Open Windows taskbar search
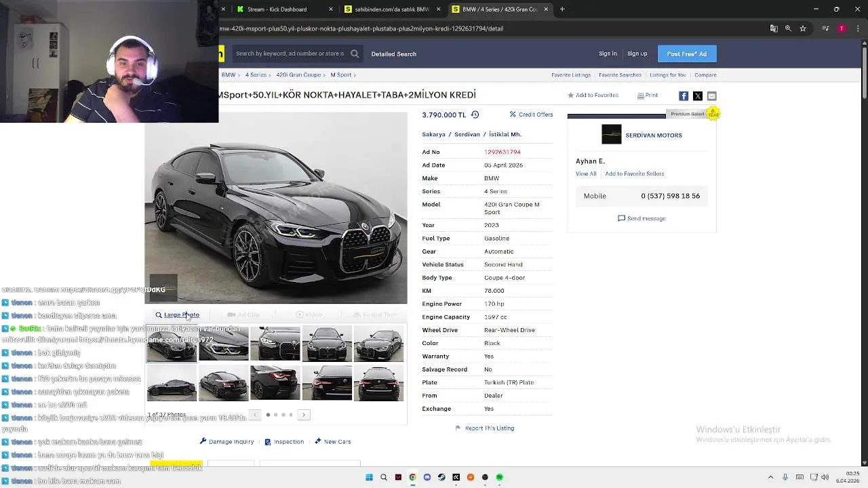 384,477
